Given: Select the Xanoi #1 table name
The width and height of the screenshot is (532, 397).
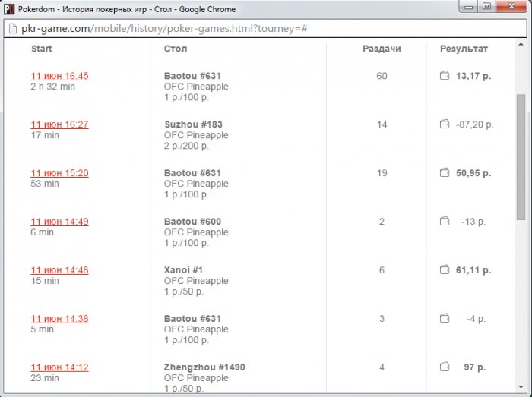Looking at the screenshot, I should [183, 270].
